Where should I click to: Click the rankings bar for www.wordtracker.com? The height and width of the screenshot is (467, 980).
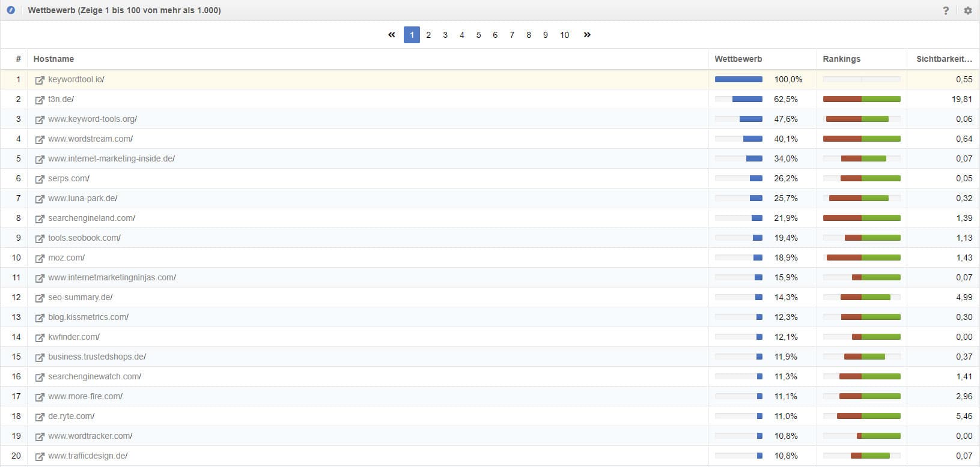(862, 436)
